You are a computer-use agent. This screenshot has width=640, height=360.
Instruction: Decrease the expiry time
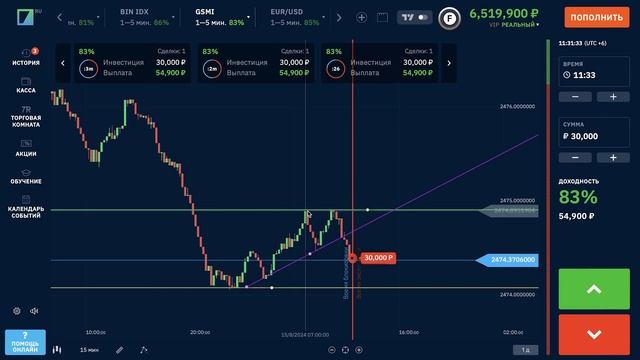coord(575,97)
